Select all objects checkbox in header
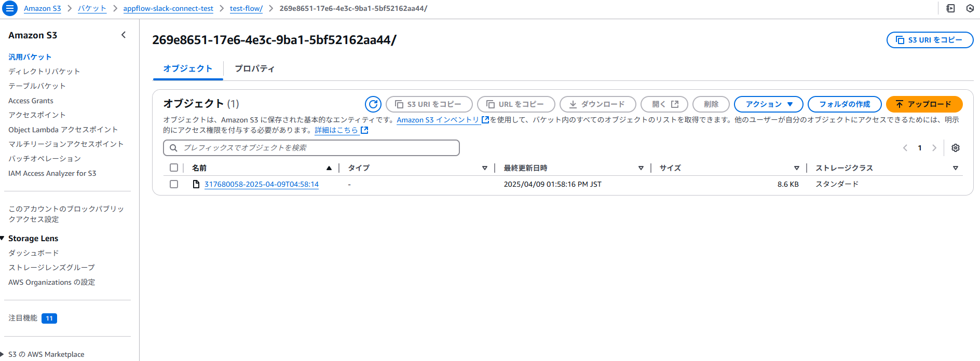Viewport: 980px width, 361px height. [174, 168]
